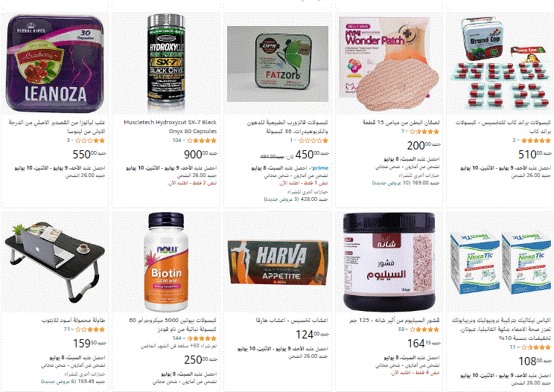Open the 104 reviews count for Hydroxycut
554x392 pixels.
(177, 141)
